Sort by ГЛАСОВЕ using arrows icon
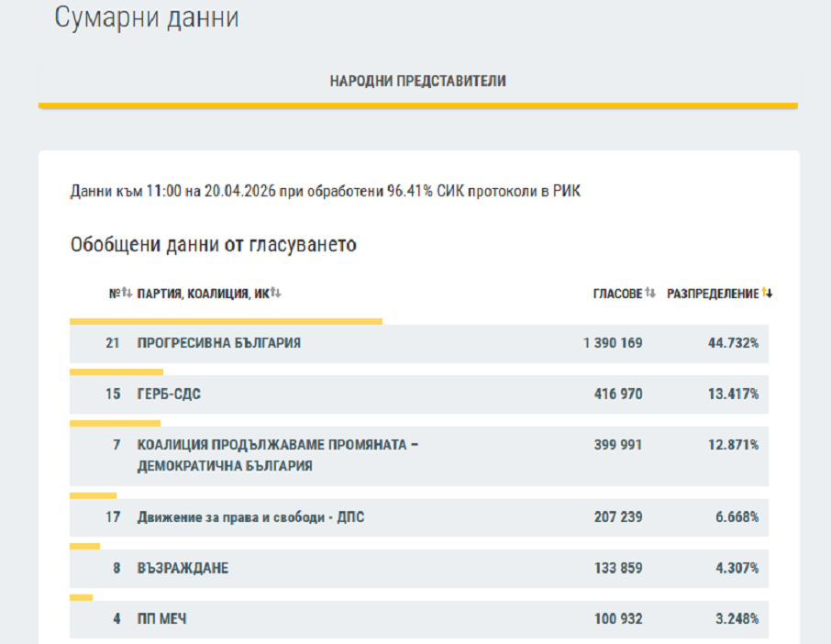 coord(650,294)
